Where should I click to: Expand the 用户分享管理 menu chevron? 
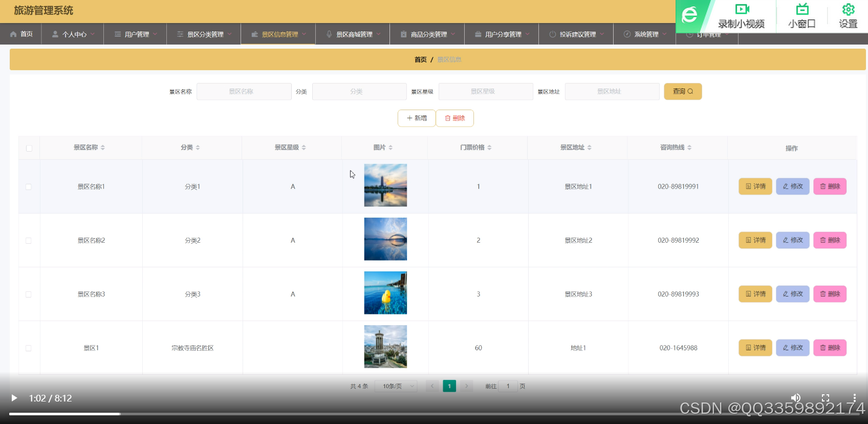(528, 34)
